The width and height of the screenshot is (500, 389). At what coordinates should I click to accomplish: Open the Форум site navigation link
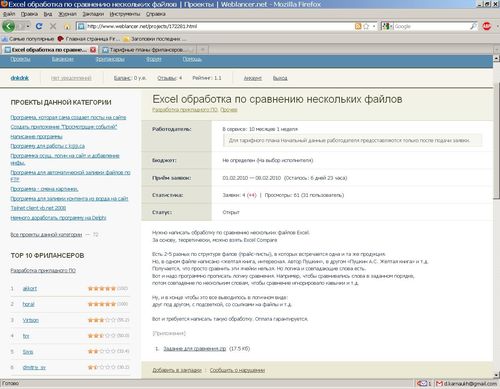click(x=154, y=59)
